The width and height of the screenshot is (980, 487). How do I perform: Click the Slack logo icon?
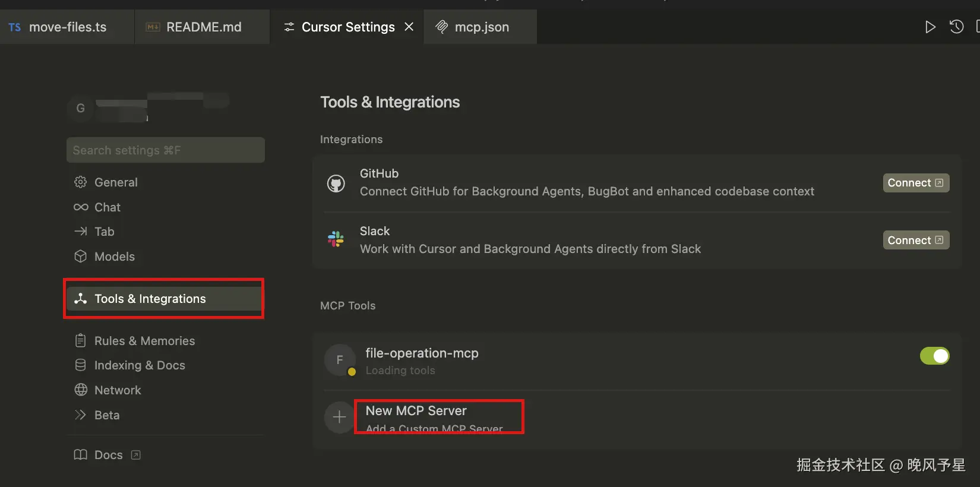(x=336, y=239)
